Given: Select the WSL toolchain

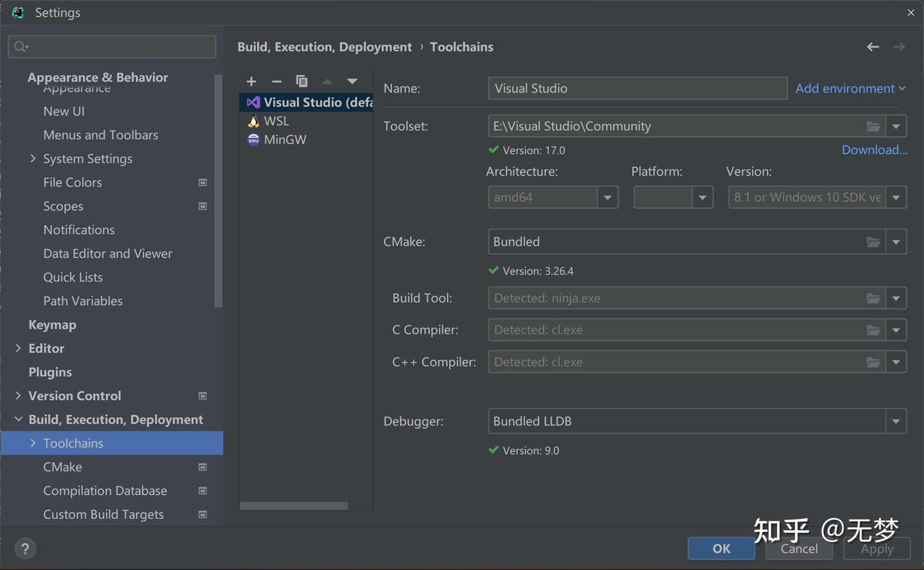Looking at the screenshot, I should (277, 121).
